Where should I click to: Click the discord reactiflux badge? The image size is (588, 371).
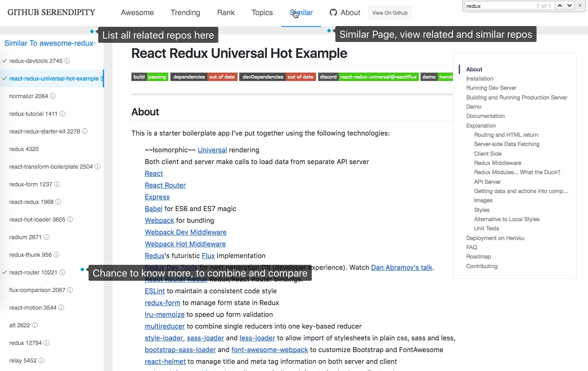368,77
